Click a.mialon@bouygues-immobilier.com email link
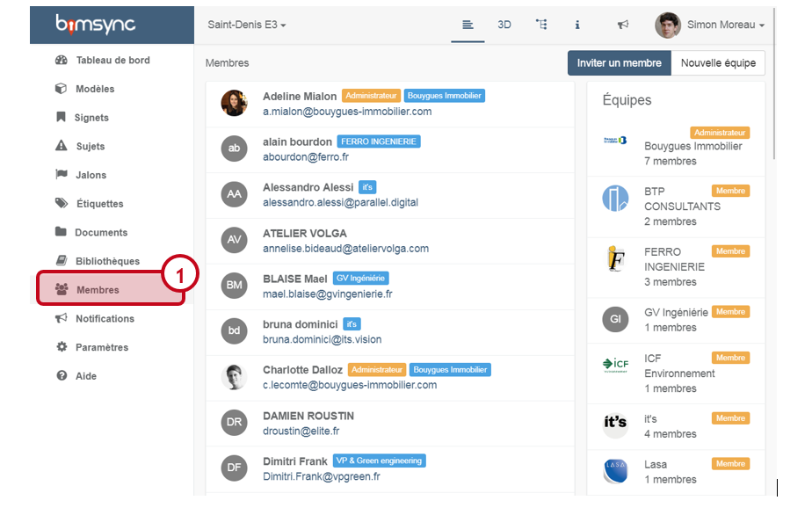 pos(347,112)
